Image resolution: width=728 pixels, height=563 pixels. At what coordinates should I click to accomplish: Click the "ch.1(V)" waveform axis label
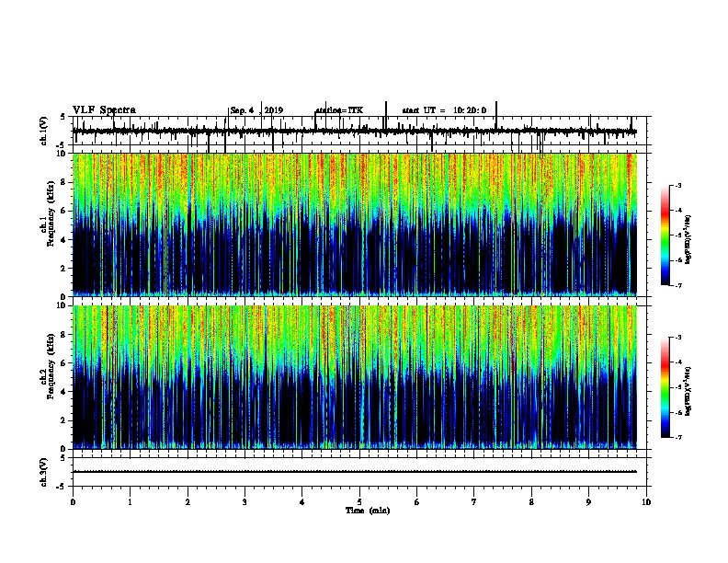pyautogui.click(x=44, y=131)
